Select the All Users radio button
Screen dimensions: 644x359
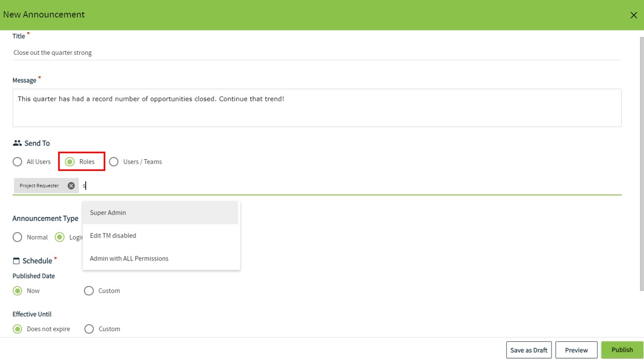[x=18, y=162]
